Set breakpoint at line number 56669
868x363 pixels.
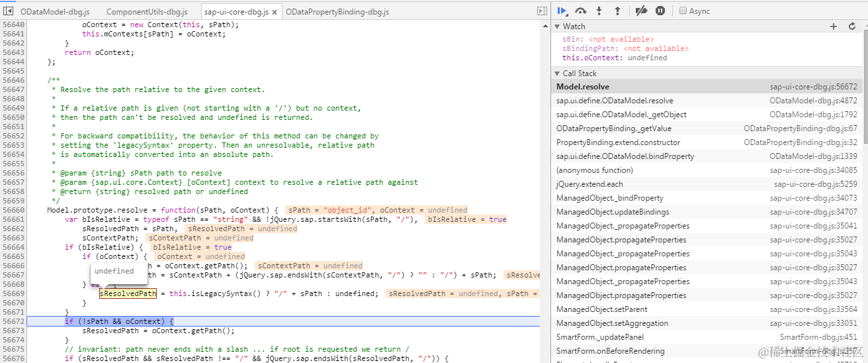13,293
